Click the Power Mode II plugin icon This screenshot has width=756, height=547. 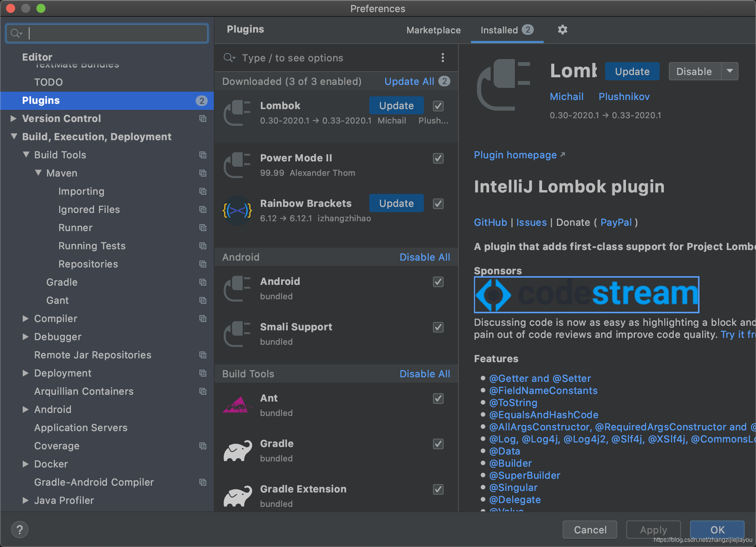point(237,165)
